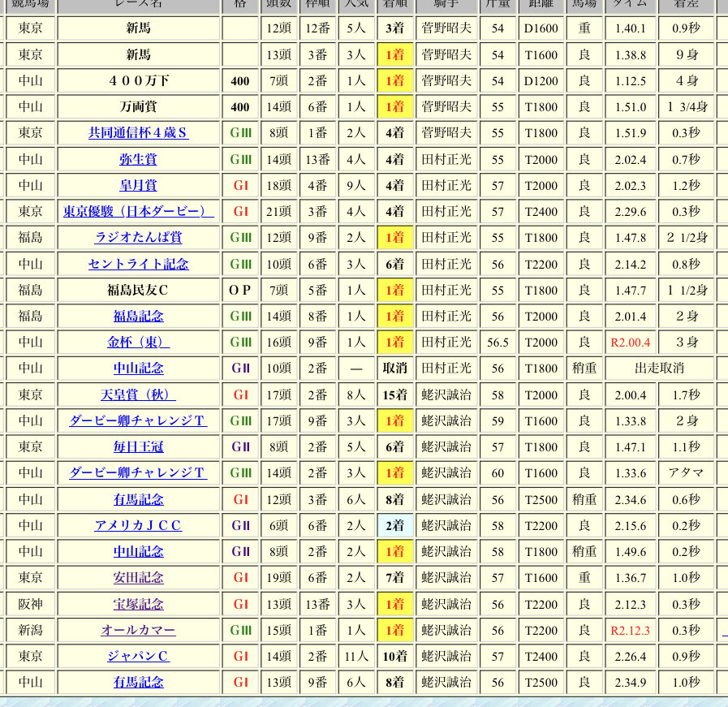Open the オールカマー link
The image size is (728, 707).
pyautogui.click(x=138, y=631)
